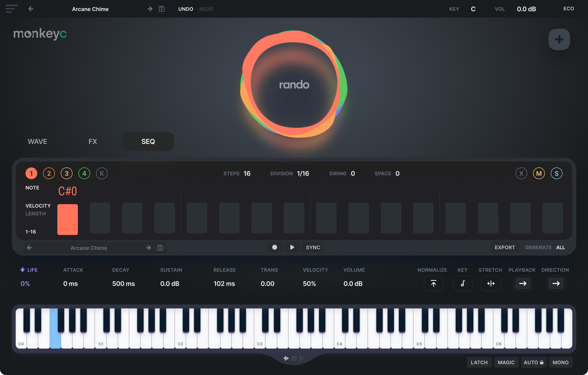Click the waveform icon below keyboard
The height and width of the screenshot is (375, 588).
pyautogui.click(x=286, y=358)
